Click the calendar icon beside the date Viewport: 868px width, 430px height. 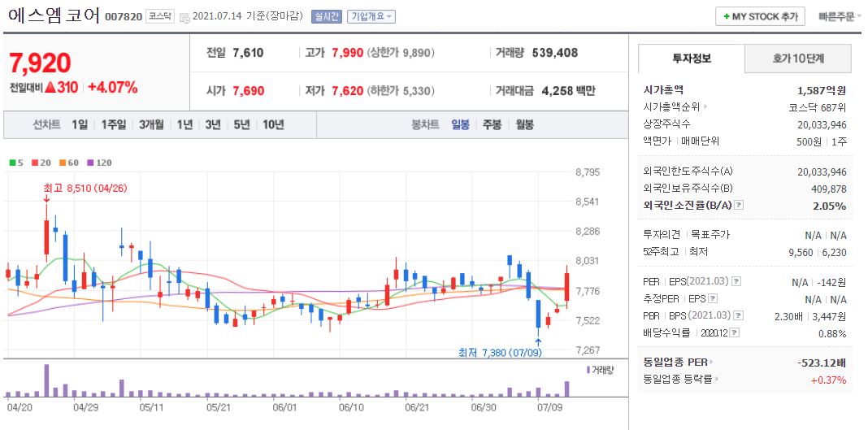click(184, 17)
